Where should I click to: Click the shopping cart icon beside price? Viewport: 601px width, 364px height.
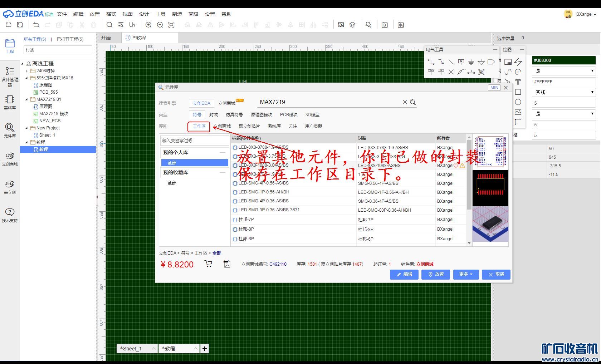click(208, 264)
